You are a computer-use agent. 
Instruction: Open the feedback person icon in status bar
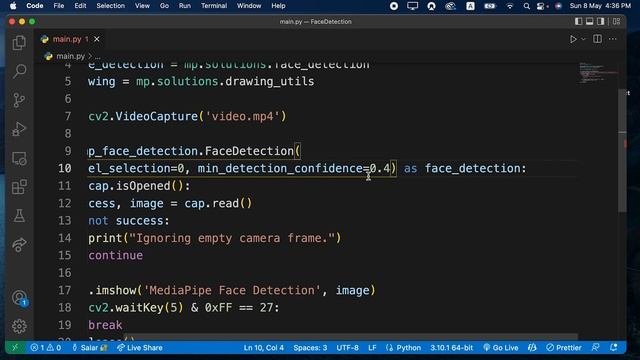click(596, 348)
